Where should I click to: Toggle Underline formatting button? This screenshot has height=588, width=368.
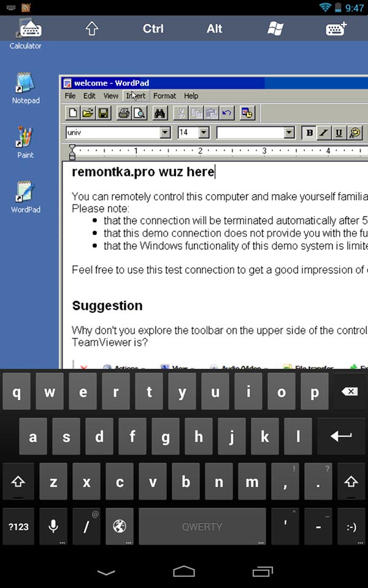[339, 132]
